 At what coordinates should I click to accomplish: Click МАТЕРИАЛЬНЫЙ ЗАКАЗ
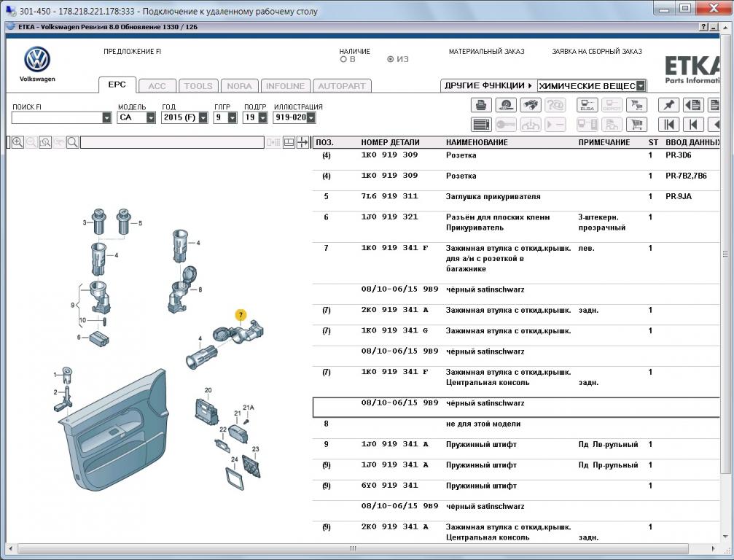click(486, 52)
